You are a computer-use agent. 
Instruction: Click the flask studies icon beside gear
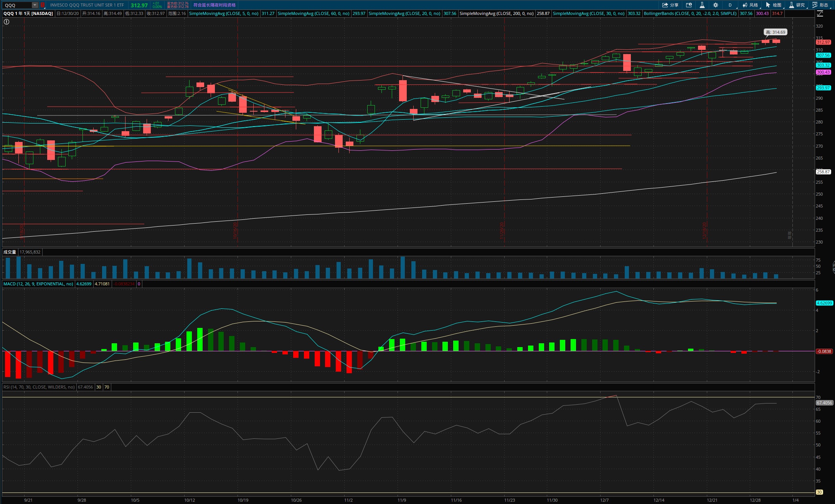[x=702, y=5]
